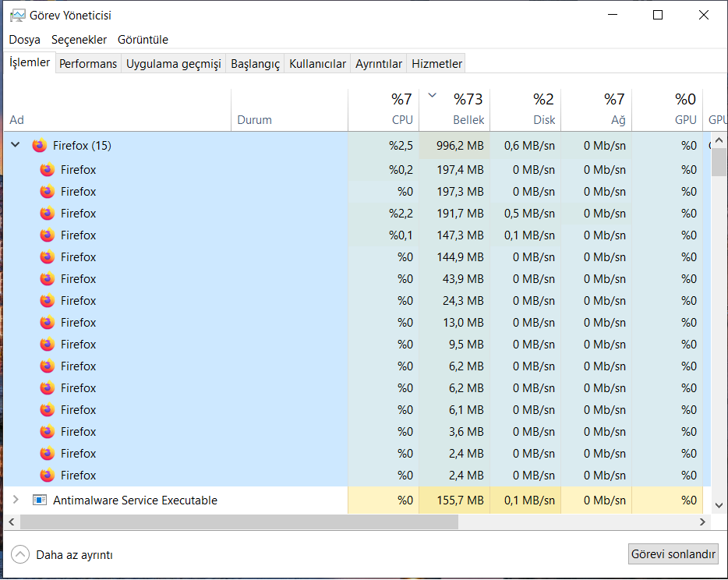This screenshot has width=728, height=580.
Task: Open the Dosya menu
Action: (x=24, y=40)
